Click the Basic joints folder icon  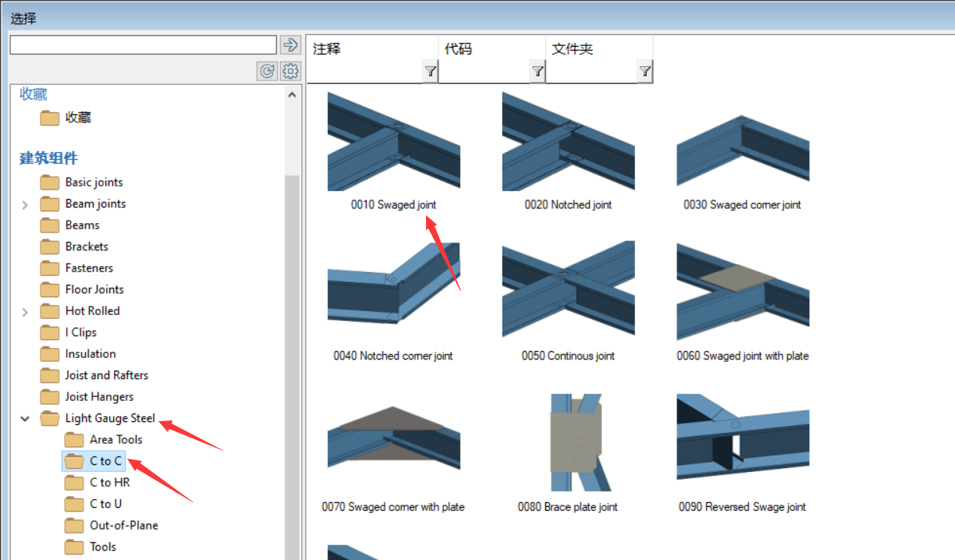click(50, 183)
